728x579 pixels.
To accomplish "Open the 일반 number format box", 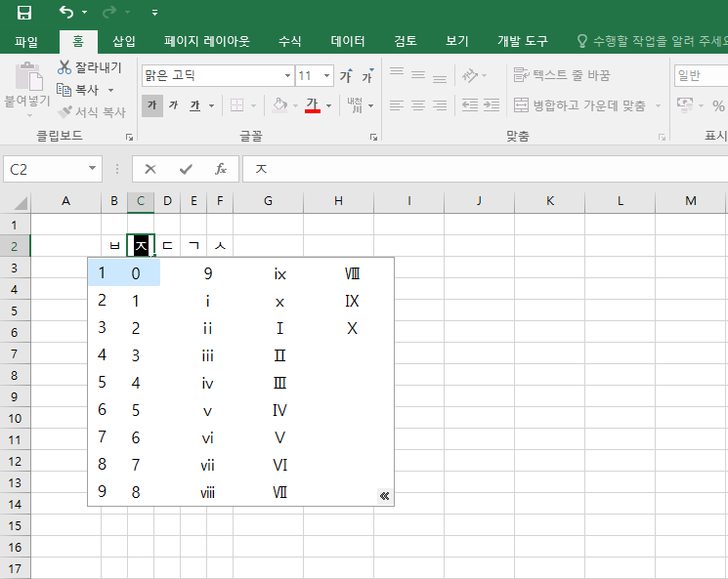I will pyautogui.click(x=701, y=75).
